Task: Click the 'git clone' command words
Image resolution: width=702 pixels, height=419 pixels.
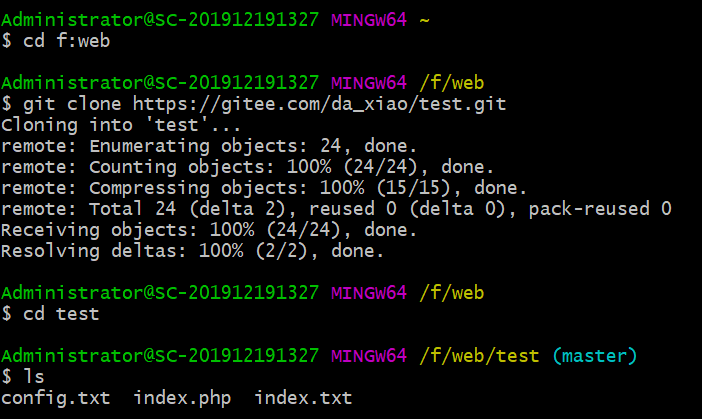Action: (72, 104)
